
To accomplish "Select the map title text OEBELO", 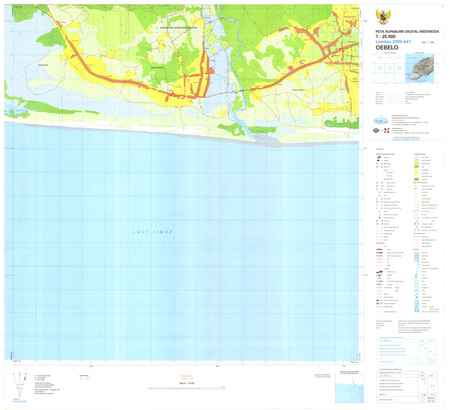I will pyautogui.click(x=387, y=48).
